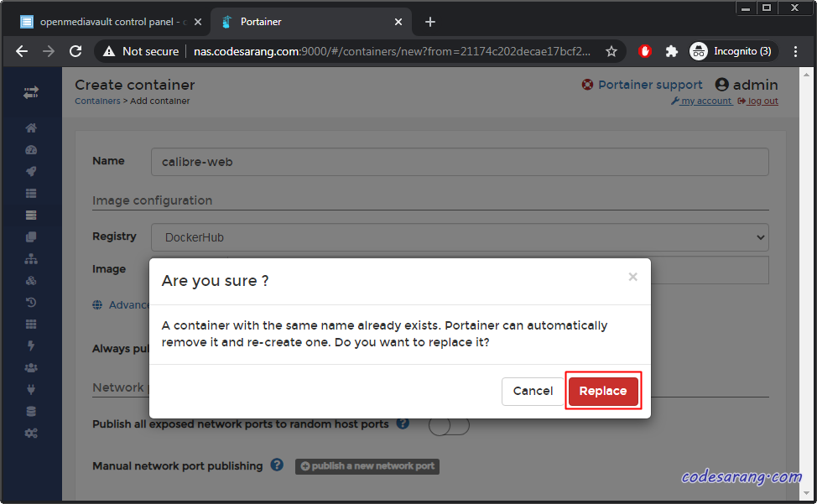Click the browser address bar URL

(392, 51)
